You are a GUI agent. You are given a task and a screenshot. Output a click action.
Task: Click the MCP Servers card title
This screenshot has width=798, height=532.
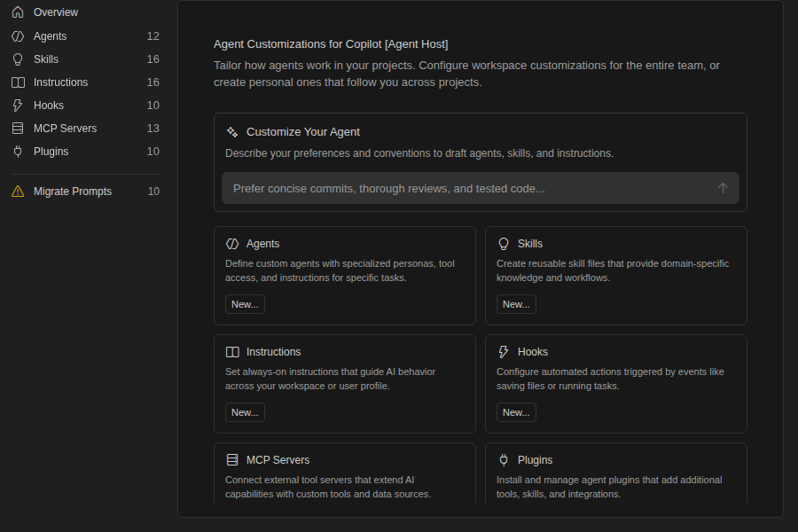pyautogui.click(x=278, y=460)
